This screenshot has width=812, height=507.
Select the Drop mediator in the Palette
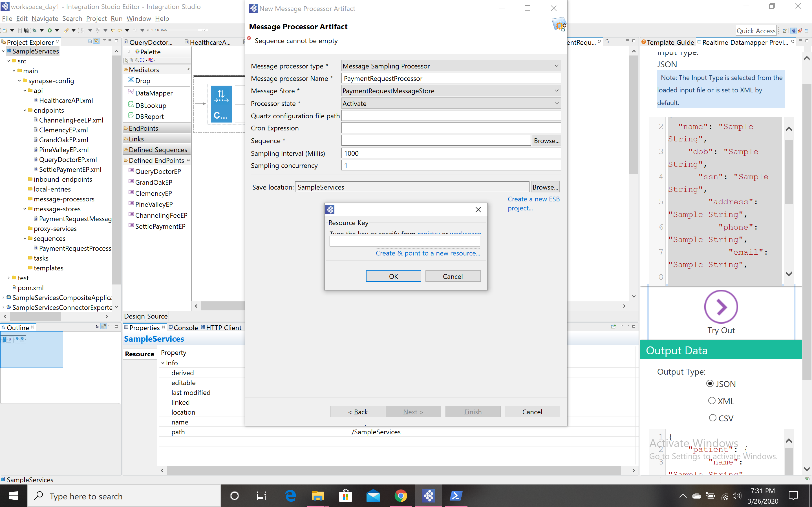click(143, 81)
